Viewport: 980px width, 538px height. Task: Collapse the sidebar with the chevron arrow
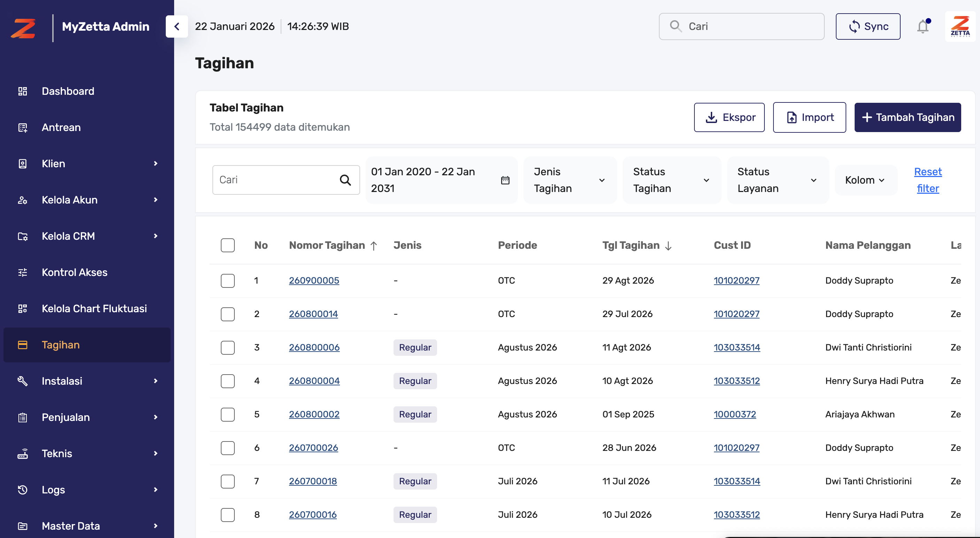(177, 26)
